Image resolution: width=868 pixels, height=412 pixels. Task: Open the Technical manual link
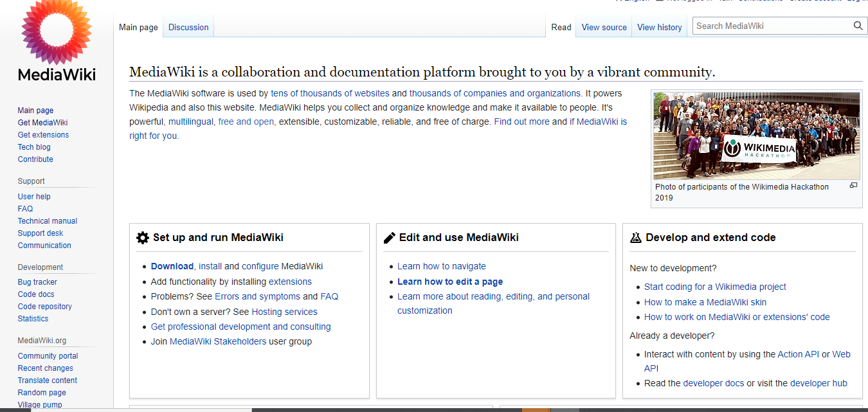48,221
